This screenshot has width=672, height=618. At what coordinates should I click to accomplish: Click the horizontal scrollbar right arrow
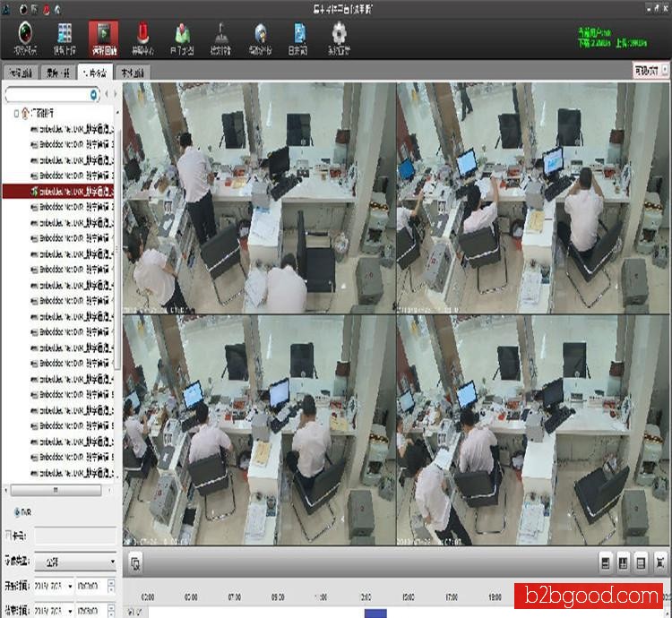(x=108, y=490)
